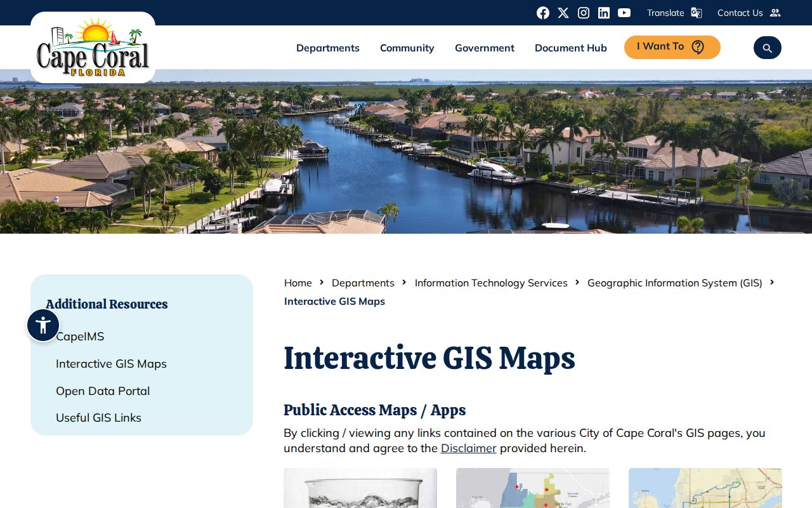Open the Community menu
Image resolution: width=812 pixels, height=508 pixels.
coord(407,48)
